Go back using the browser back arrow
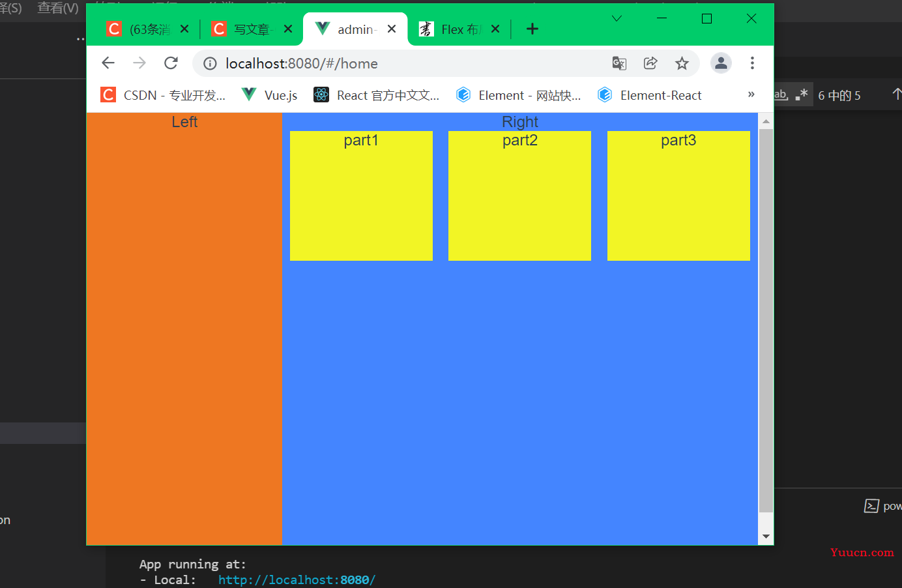Viewport: 902px width, 588px height. (x=108, y=63)
